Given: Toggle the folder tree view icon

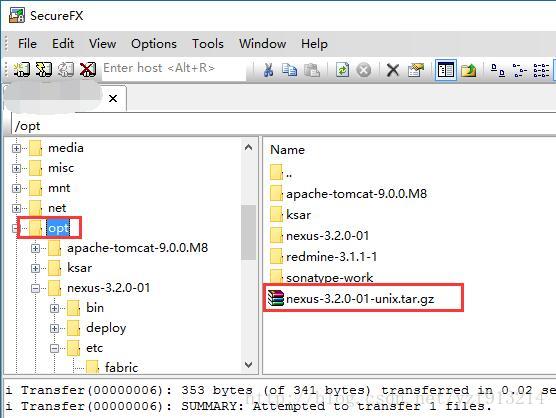Looking at the screenshot, I should coord(446,70).
